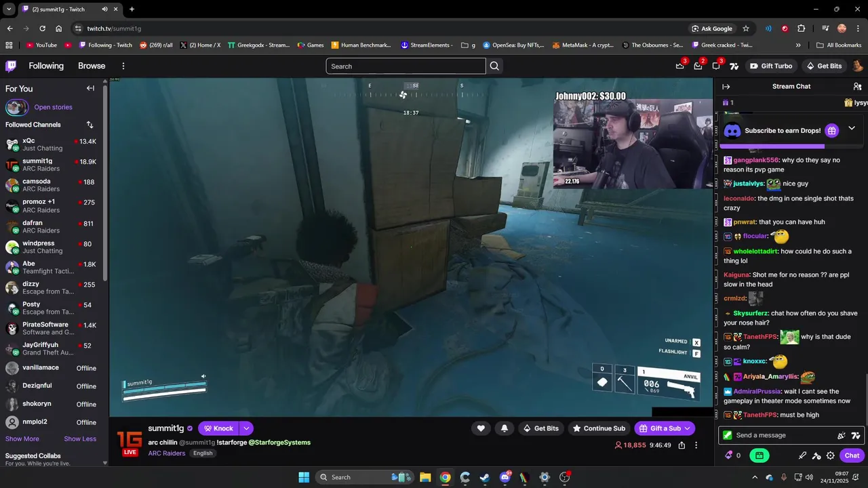This screenshot has width=868, height=488.
Task: Collapse the Stream Chat panel
Action: coord(726,86)
